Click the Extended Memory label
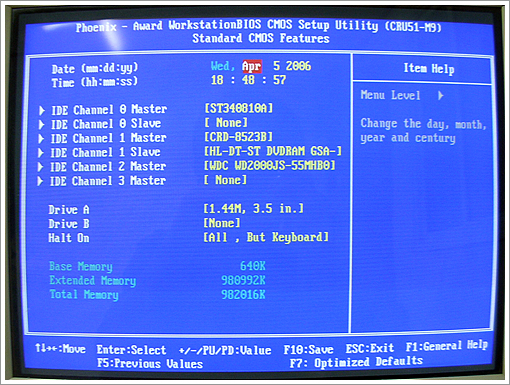 click(x=93, y=281)
